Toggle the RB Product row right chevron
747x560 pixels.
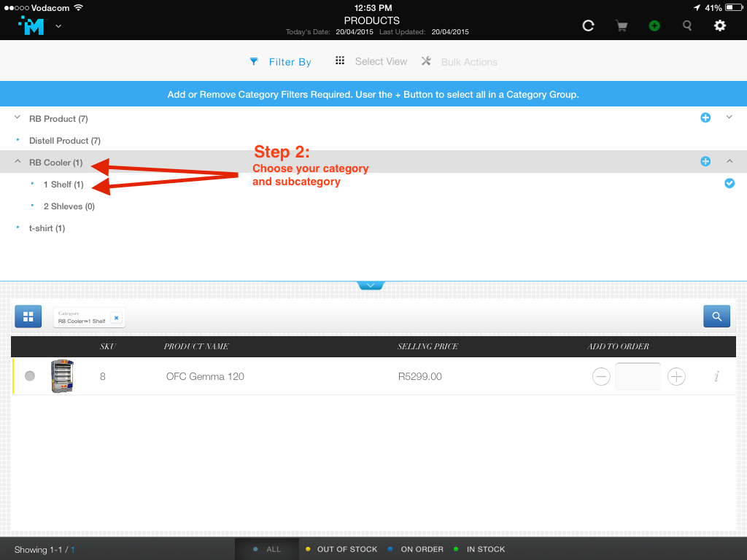pos(729,117)
